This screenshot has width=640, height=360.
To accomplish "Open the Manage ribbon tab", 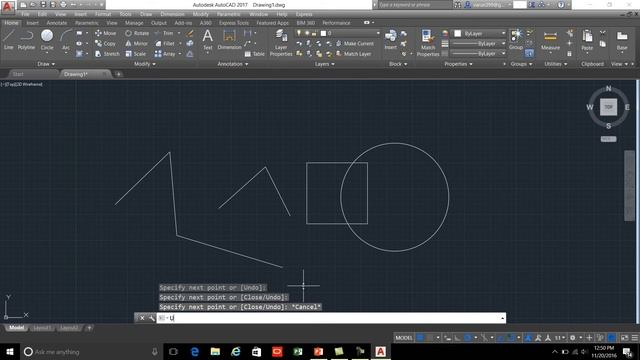I will pyautogui.click(x=134, y=23).
